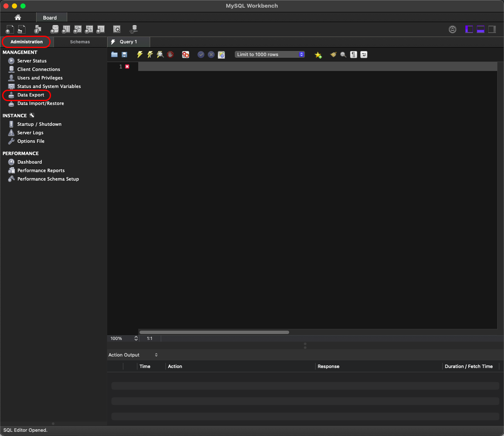Open the Action Output type selector
The height and width of the screenshot is (436, 504).
133,355
